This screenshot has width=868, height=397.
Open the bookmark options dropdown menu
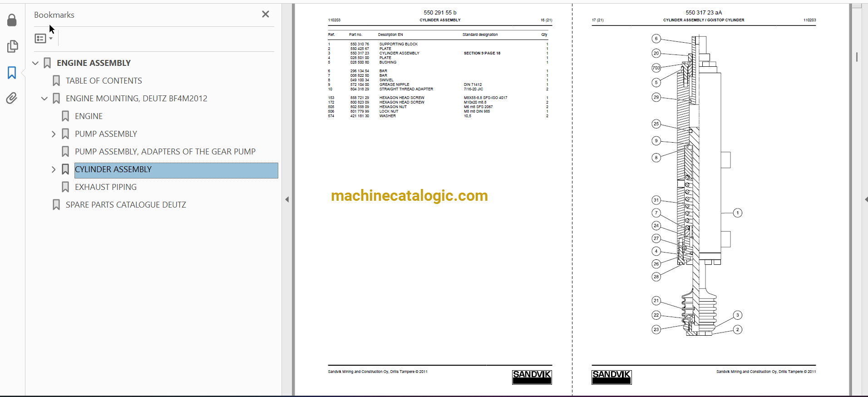(x=44, y=39)
